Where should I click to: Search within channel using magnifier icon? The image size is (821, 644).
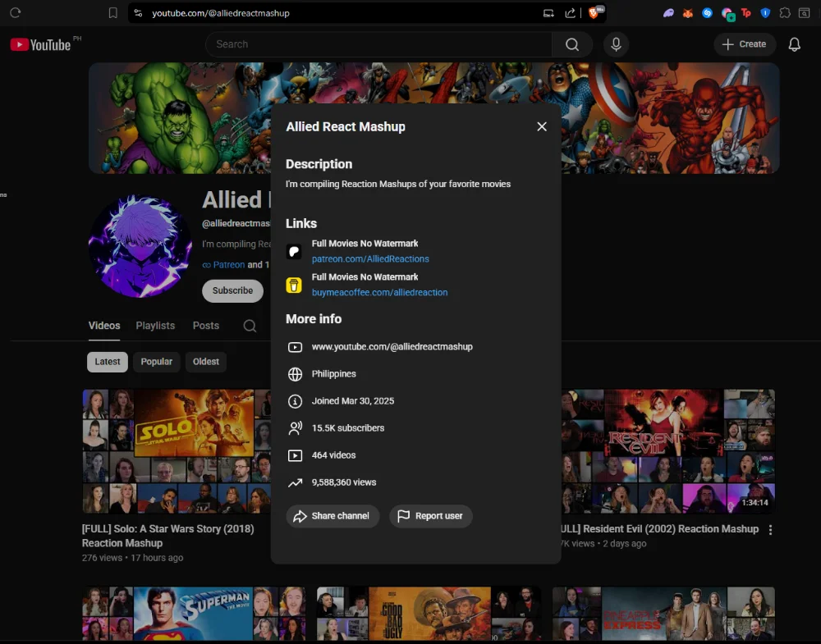tap(250, 326)
